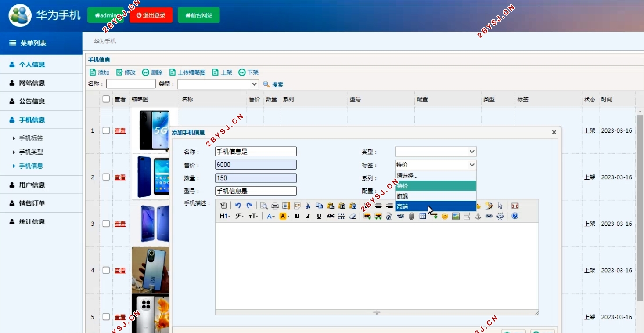This screenshot has height=333, width=644.
Task: Tick the select-all checkbox in table header
Action: [x=106, y=99]
